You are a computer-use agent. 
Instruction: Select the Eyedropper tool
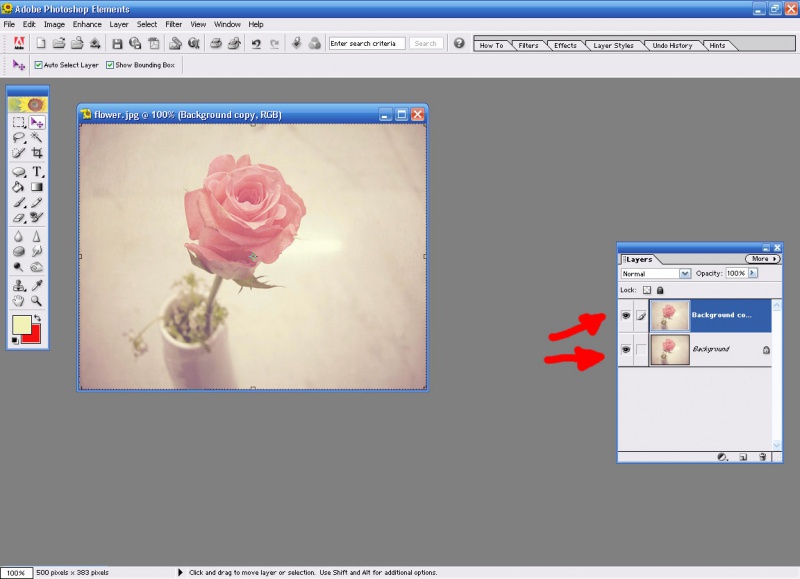pyautogui.click(x=37, y=284)
